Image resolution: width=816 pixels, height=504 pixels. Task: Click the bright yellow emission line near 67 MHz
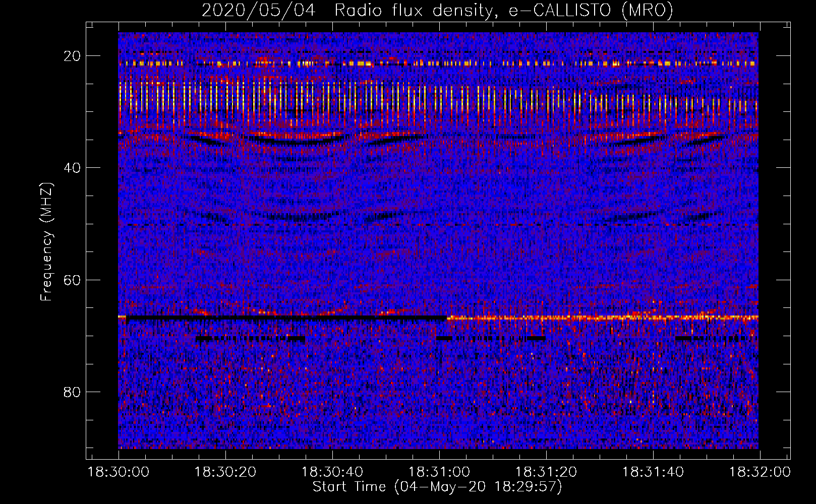pyautogui.click(x=603, y=318)
